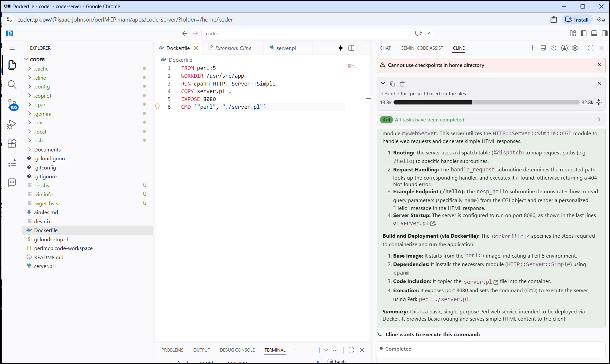Open README.md in the explorer
Screen dimensions: 610x364
(x=87, y=257)
